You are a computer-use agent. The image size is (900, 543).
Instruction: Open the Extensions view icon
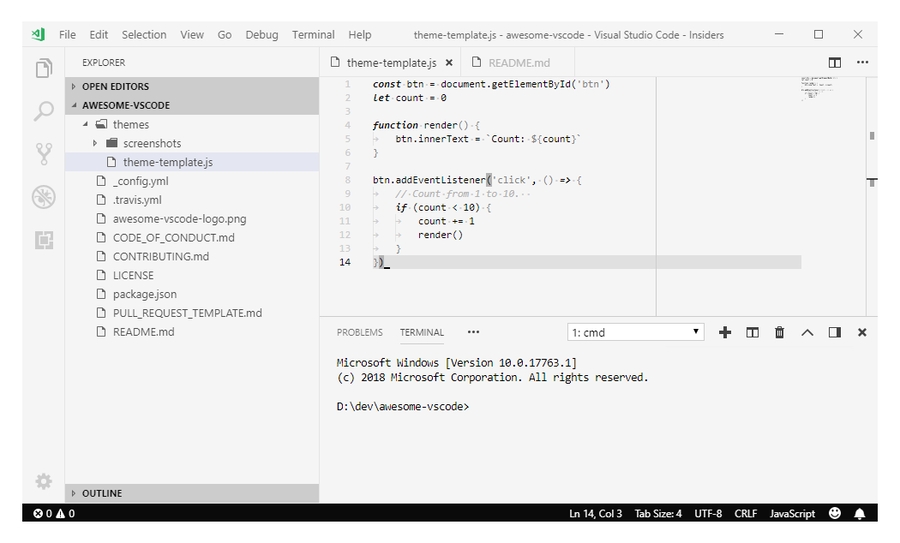(x=43, y=240)
